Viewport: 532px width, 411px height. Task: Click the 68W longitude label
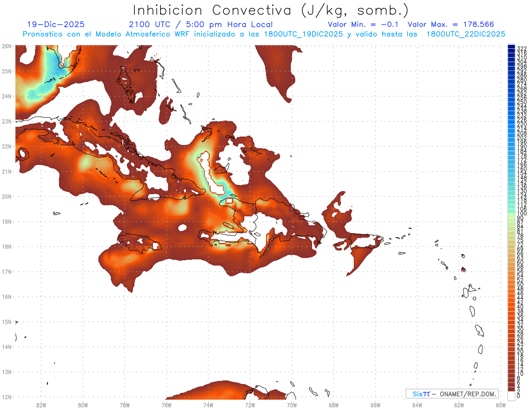(x=334, y=405)
